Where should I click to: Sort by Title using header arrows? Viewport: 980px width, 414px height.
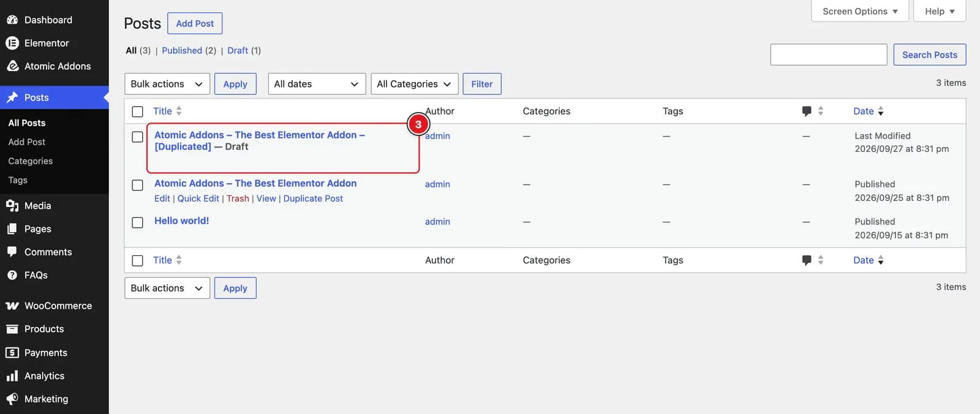click(179, 111)
